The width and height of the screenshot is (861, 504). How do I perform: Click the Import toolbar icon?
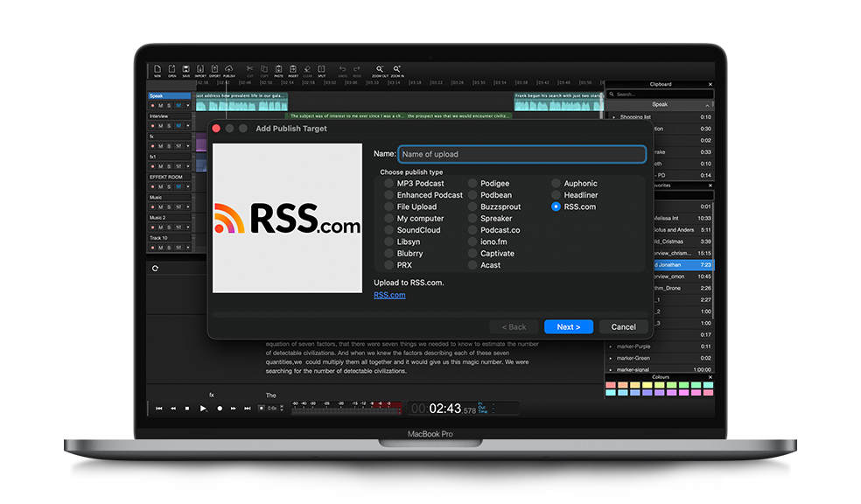(200, 70)
